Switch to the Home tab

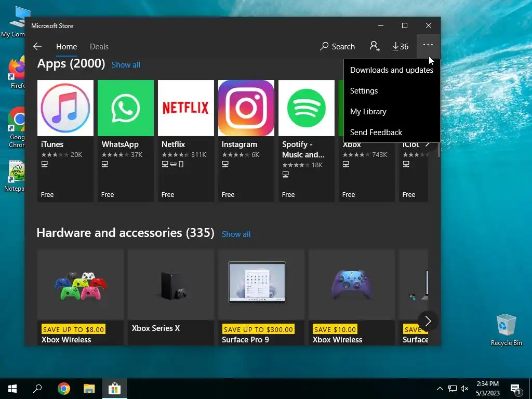point(66,47)
